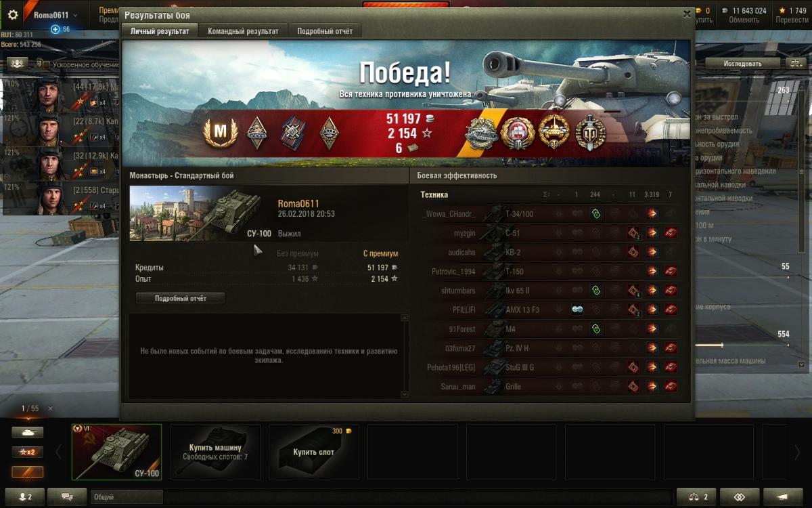Click the tank-ace achievement medal in banner
The width and height of the screenshot is (812, 508).
pos(482,133)
